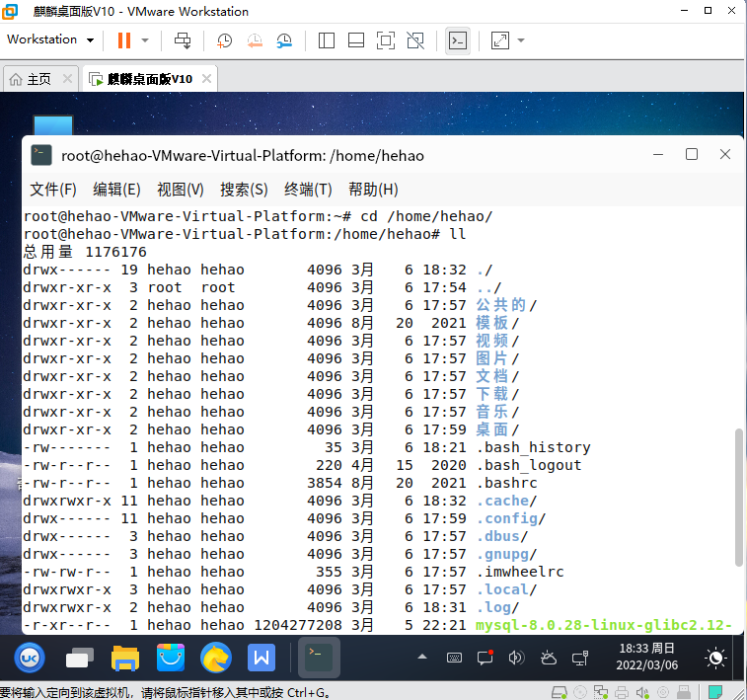
Task: Open the weather tray icon
Action: pyautogui.click(x=549, y=659)
